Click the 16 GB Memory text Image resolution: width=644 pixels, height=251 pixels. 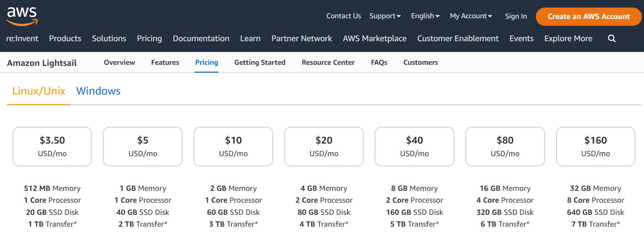(505, 188)
